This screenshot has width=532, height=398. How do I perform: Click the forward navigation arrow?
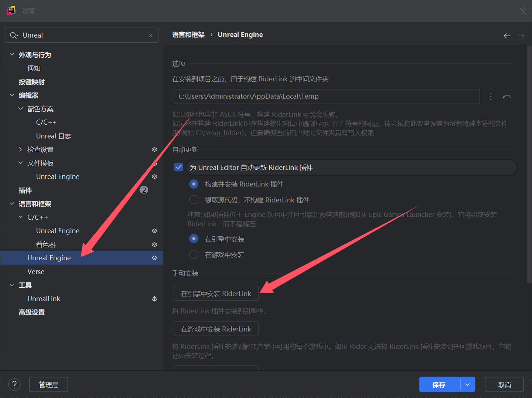coord(521,36)
